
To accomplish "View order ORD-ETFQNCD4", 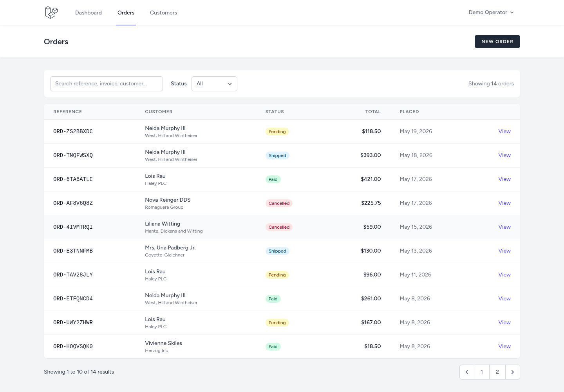I will 504,299.
